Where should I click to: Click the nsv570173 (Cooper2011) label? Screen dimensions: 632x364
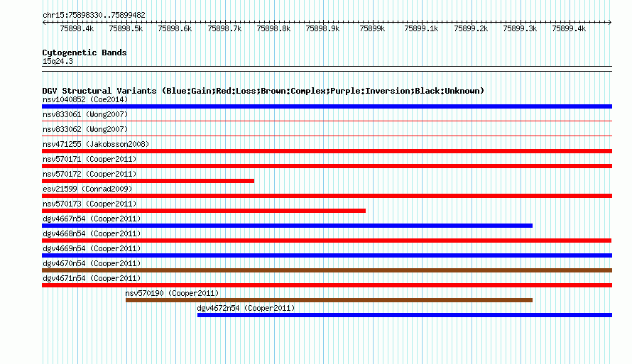tap(89, 204)
